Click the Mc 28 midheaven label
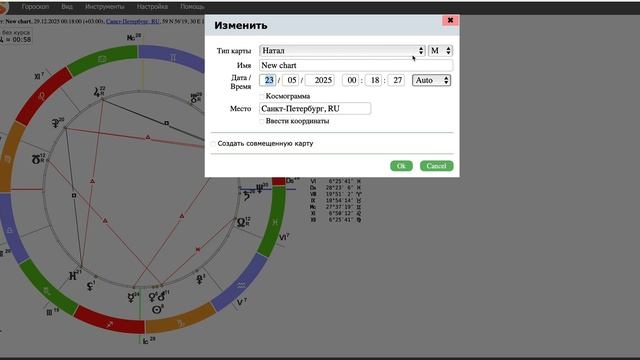The image size is (640, 360). pos(133,38)
